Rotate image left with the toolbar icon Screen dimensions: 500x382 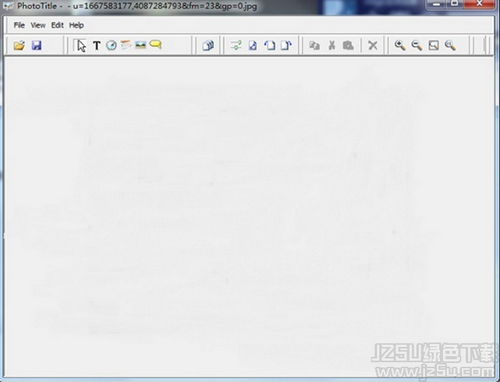270,45
